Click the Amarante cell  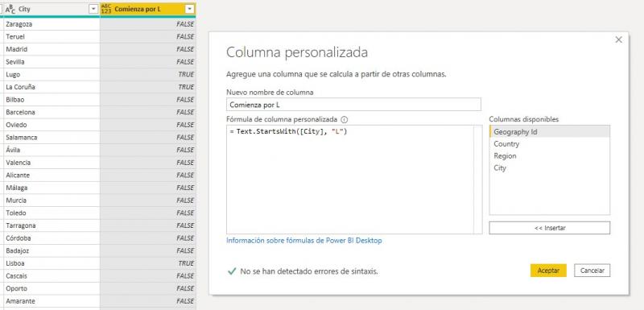click(52, 301)
